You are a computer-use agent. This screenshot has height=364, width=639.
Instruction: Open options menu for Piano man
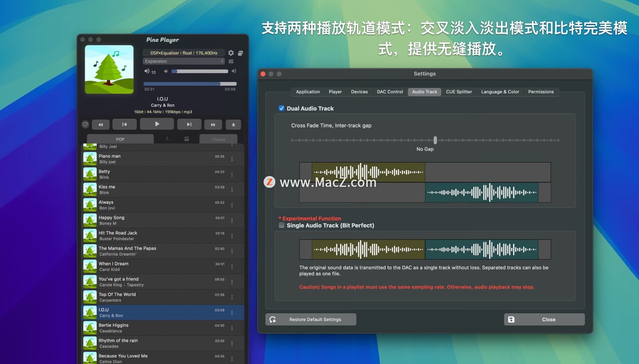pyautogui.click(x=232, y=159)
